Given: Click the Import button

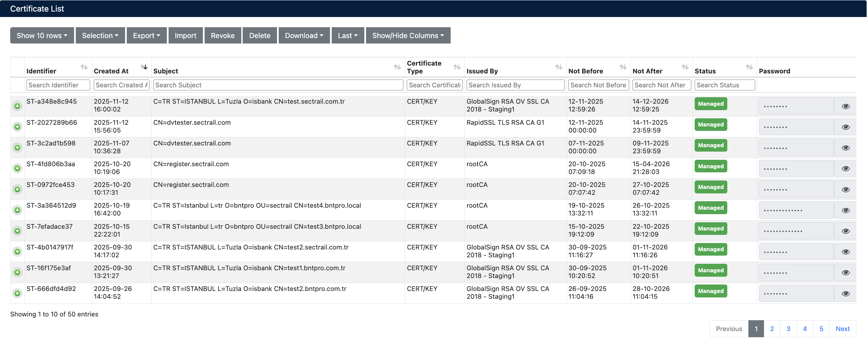Looking at the screenshot, I should pyautogui.click(x=186, y=36).
